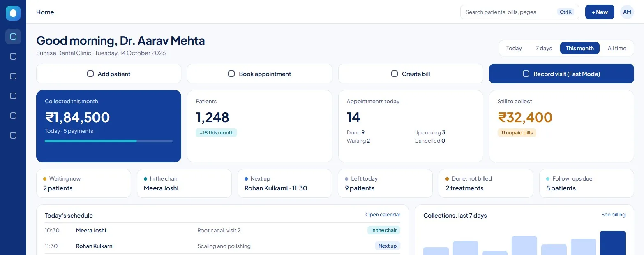This screenshot has height=255, width=644.
Task: Open the Waiting now 2 patients tile
Action: [x=83, y=183]
